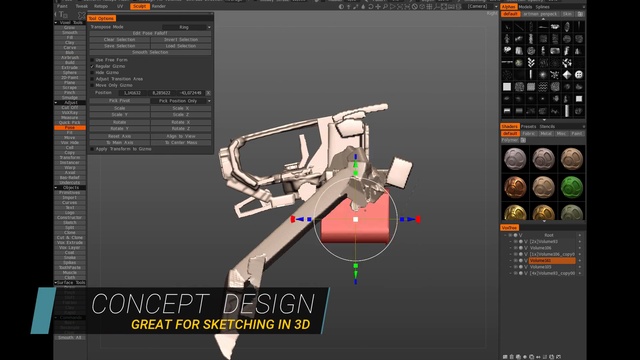Click the Invert Selection button

click(x=181, y=40)
